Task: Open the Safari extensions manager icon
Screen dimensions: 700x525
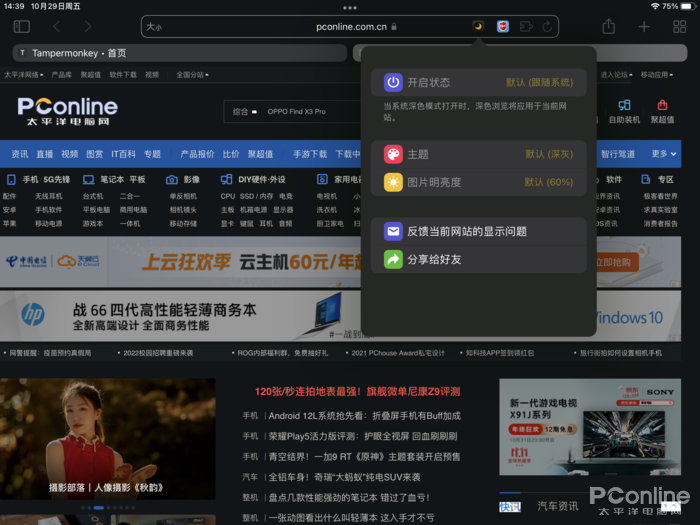Action: pos(526,27)
